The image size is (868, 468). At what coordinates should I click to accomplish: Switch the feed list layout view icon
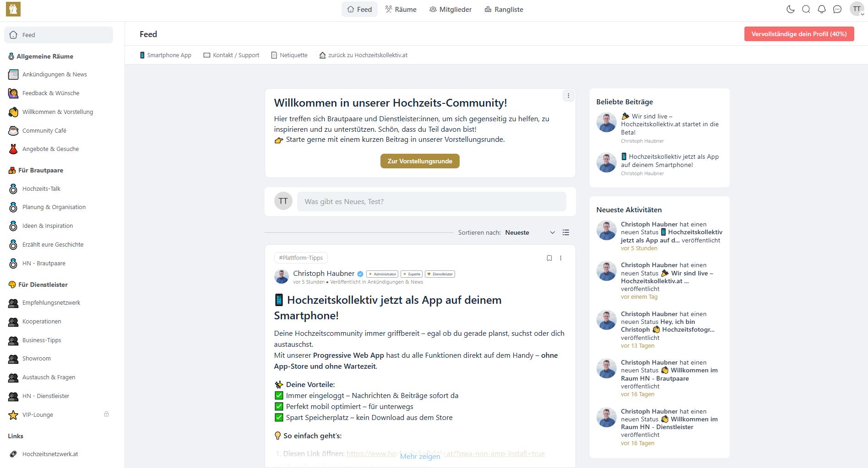pyautogui.click(x=566, y=232)
